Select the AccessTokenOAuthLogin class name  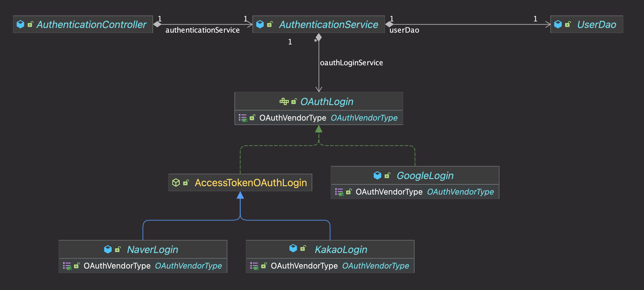point(251,182)
